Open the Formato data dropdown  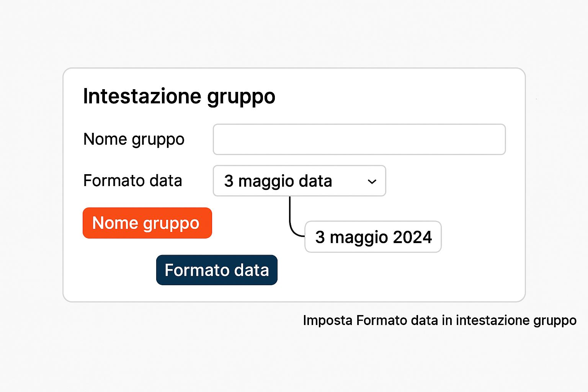[299, 181]
